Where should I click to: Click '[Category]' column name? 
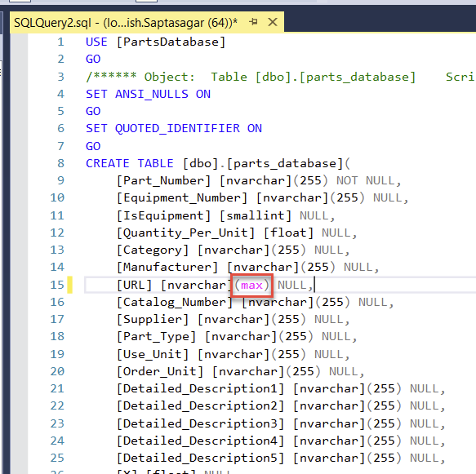click(153, 250)
